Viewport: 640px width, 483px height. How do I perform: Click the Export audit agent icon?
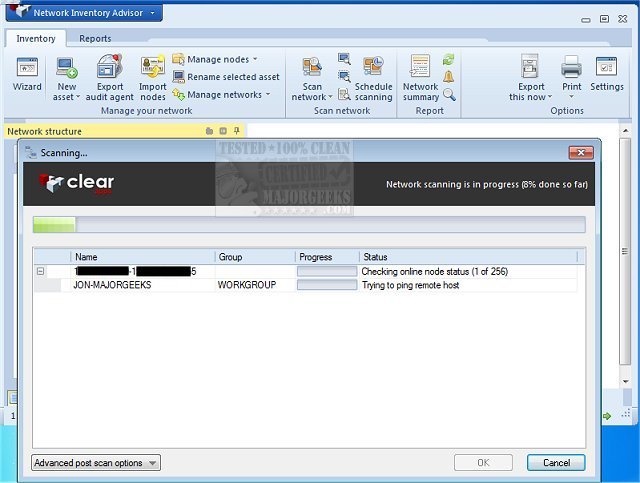pyautogui.click(x=109, y=66)
